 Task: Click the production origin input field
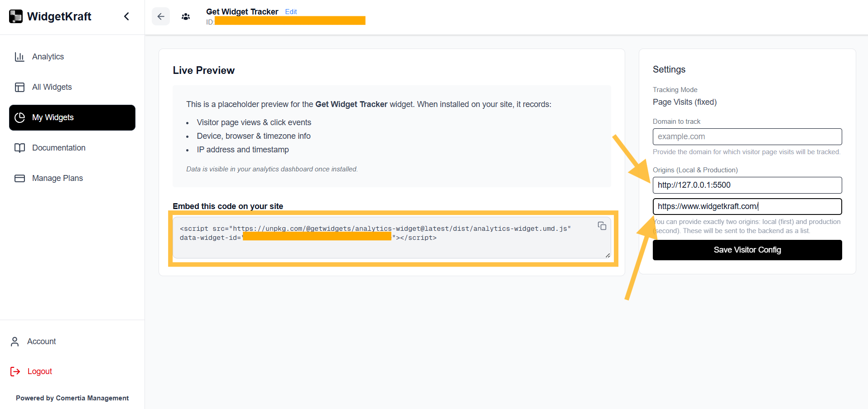(747, 206)
